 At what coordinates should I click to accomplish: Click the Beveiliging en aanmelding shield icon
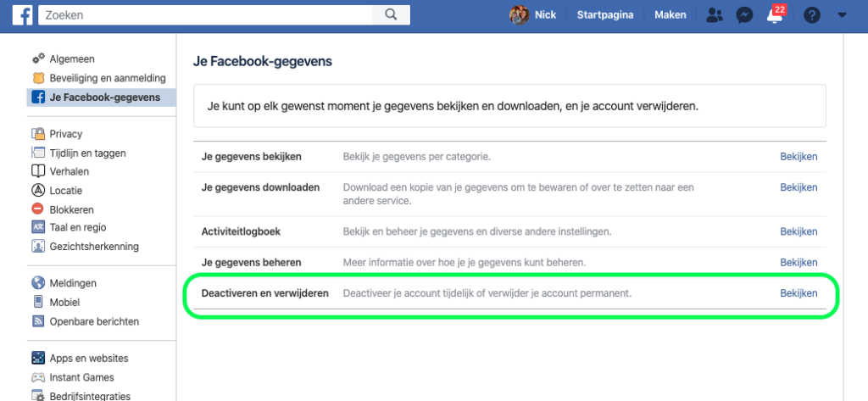pos(38,78)
